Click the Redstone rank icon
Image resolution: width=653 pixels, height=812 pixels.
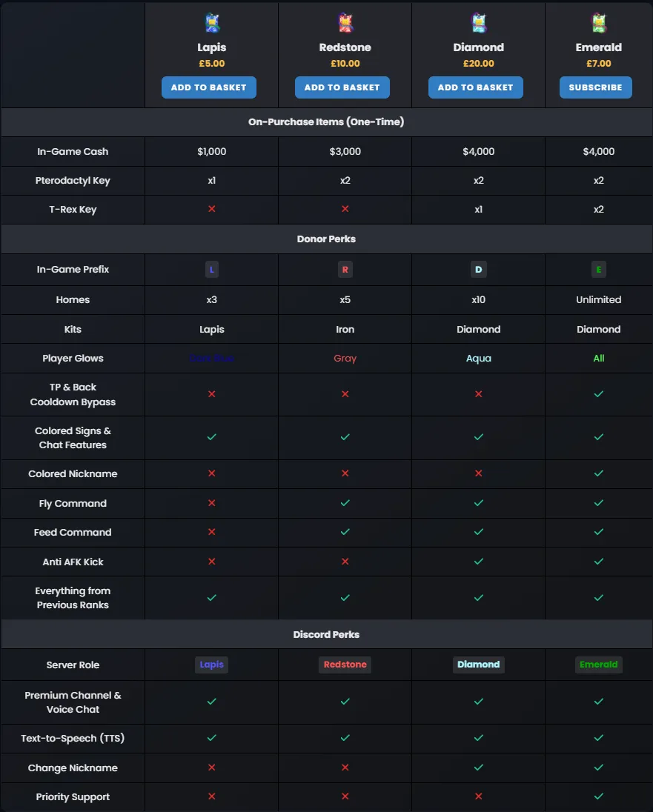pyautogui.click(x=345, y=24)
